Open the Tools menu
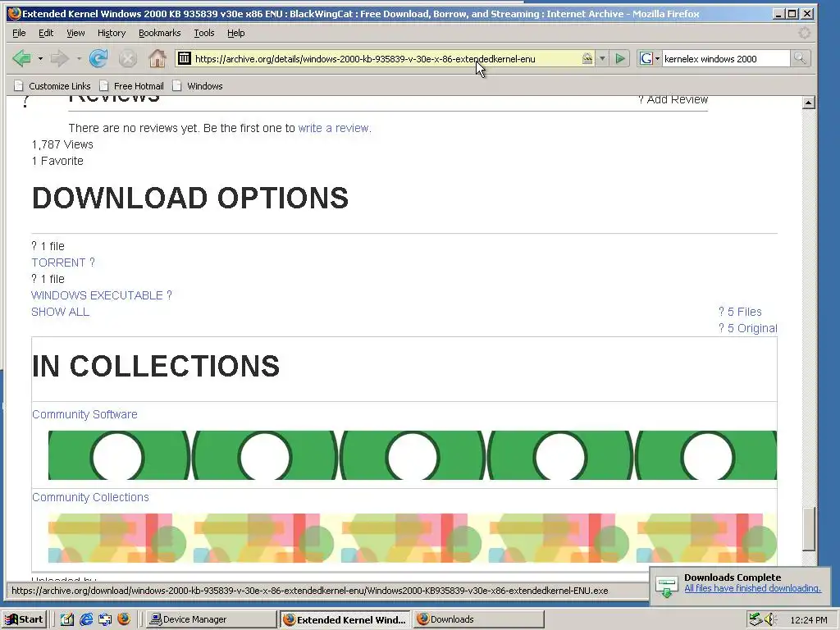This screenshot has height=630, width=840. (x=204, y=33)
